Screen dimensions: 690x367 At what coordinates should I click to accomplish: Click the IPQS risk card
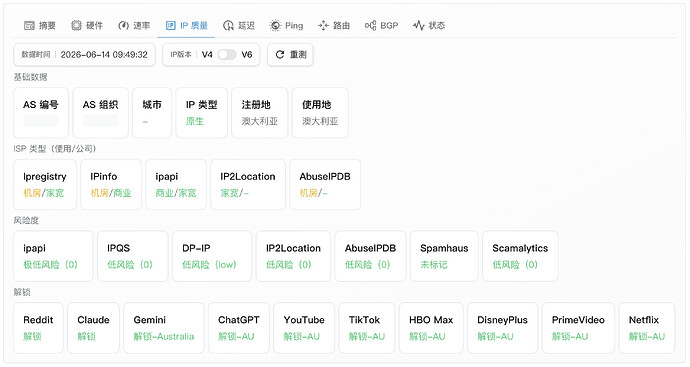(132, 256)
